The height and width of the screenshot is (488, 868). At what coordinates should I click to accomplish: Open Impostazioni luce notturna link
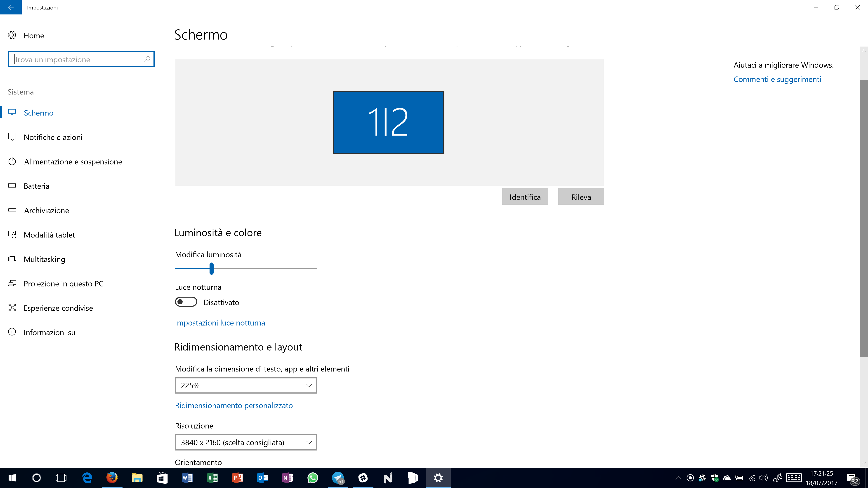pyautogui.click(x=220, y=323)
